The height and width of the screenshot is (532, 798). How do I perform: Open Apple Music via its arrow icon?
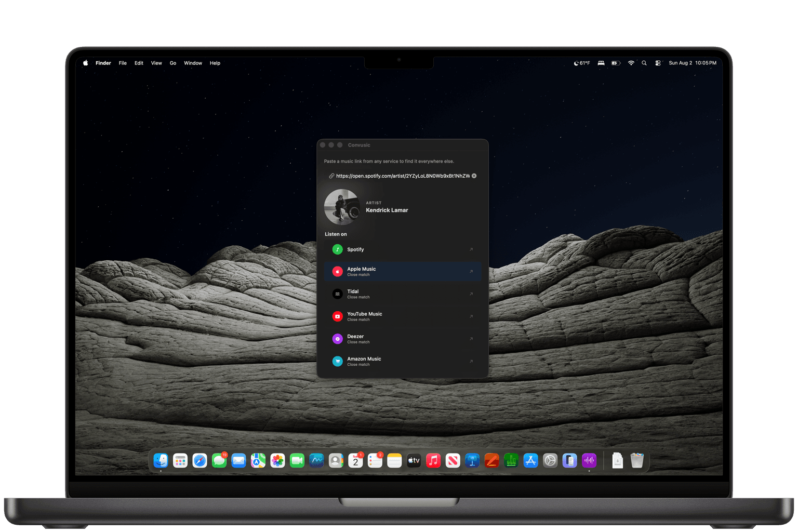point(471,271)
